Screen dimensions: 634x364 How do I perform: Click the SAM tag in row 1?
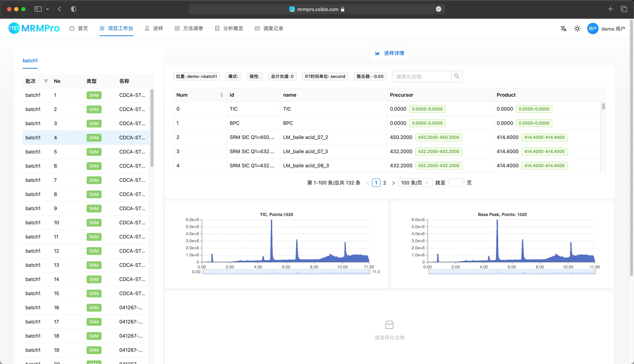coord(94,95)
